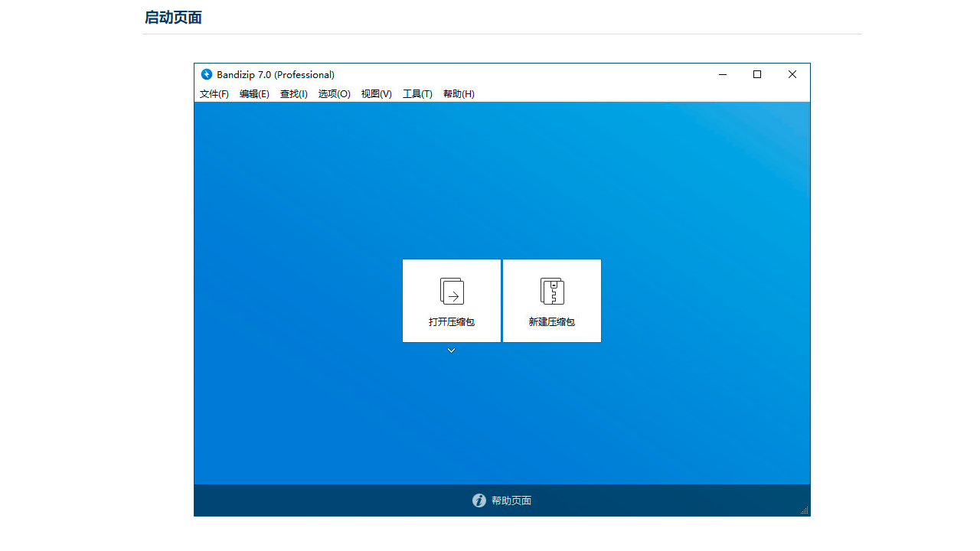Click the 启动页面 page heading
This screenshot has width=980, height=551.
pyautogui.click(x=173, y=18)
